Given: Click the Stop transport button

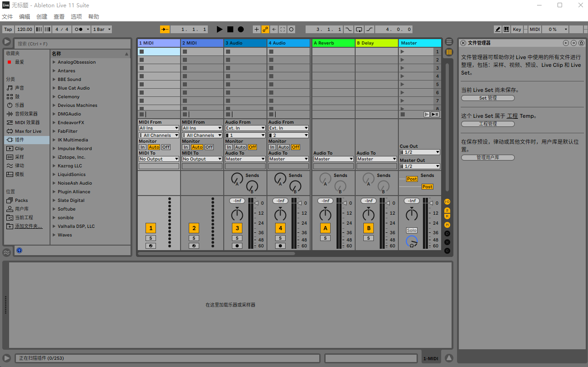Looking at the screenshot, I should coord(230,29).
